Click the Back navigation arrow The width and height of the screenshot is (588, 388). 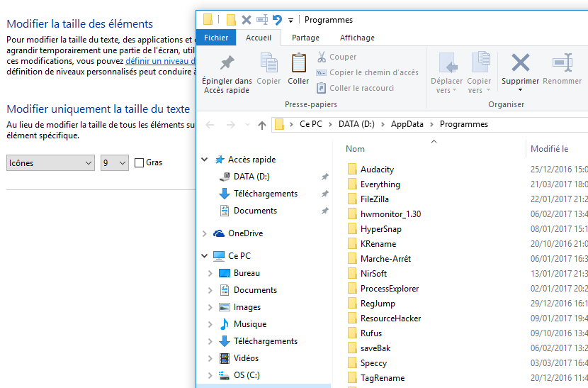210,125
